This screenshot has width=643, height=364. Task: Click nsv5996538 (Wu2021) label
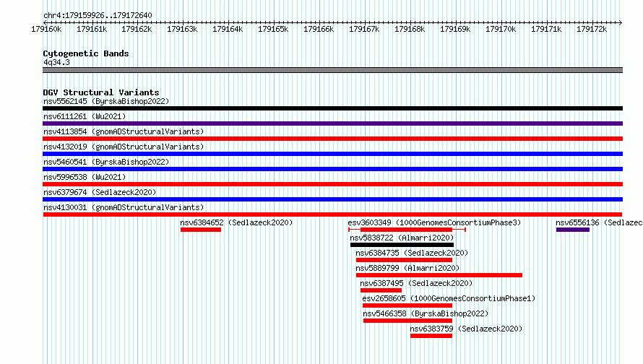85,177
